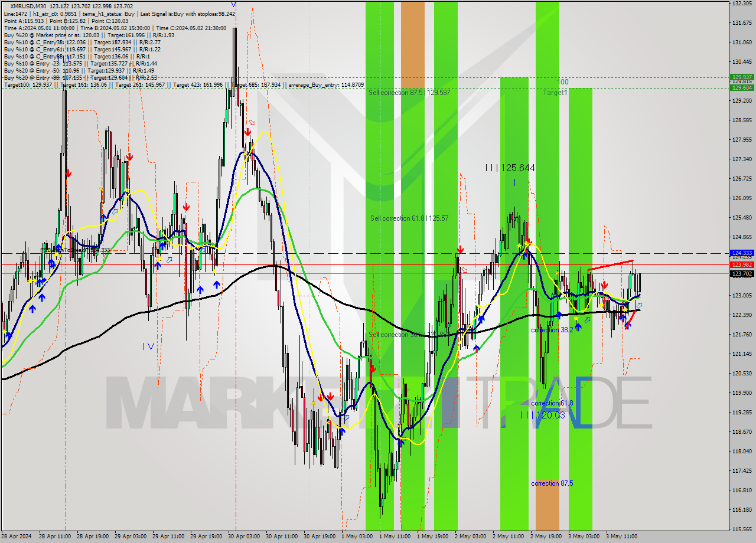Click the 115.565 price scale value

(742, 529)
